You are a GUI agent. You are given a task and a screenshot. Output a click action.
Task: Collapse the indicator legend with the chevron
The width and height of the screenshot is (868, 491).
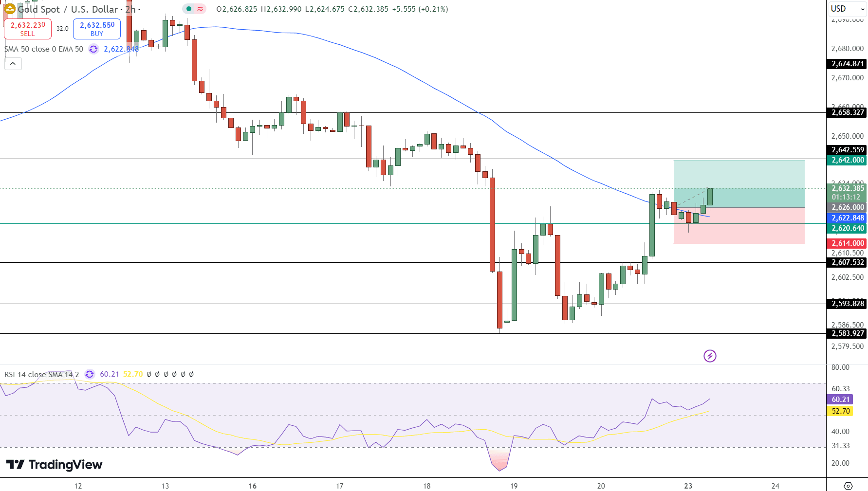pyautogui.click(x=13, y=64)
